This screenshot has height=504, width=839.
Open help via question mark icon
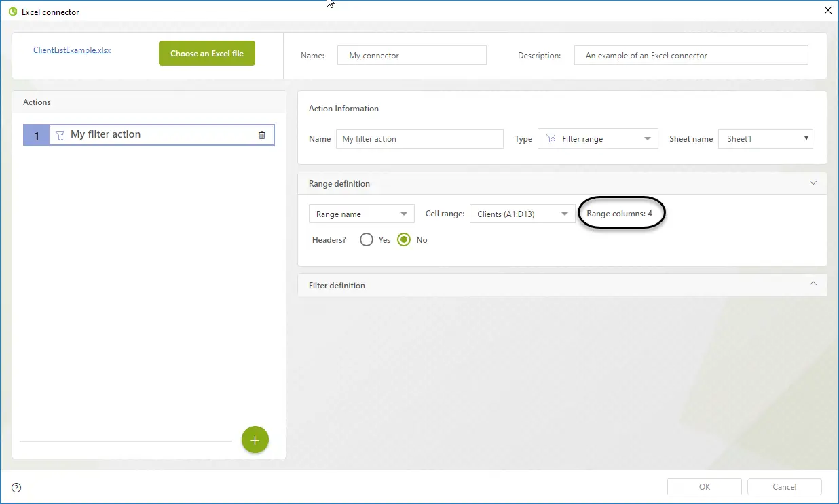17,487
